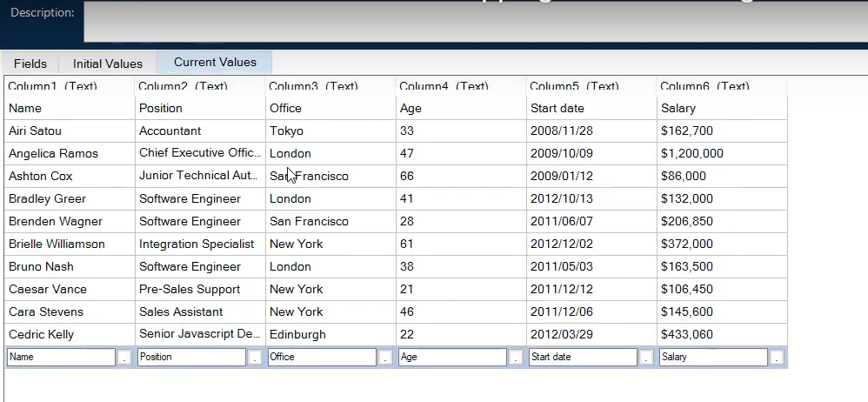Select the Current Values tab
This screenshot has width=868, height=402.
(215, 62)
